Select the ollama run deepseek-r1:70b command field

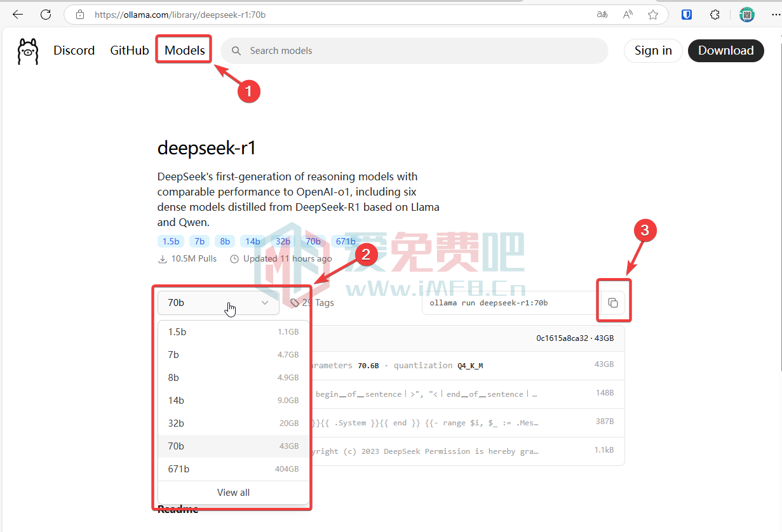(511, 303)
